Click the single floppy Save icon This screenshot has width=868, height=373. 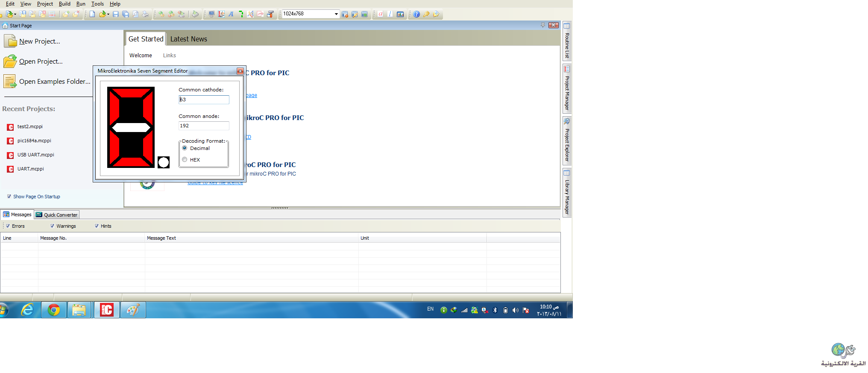pos(115,14)
